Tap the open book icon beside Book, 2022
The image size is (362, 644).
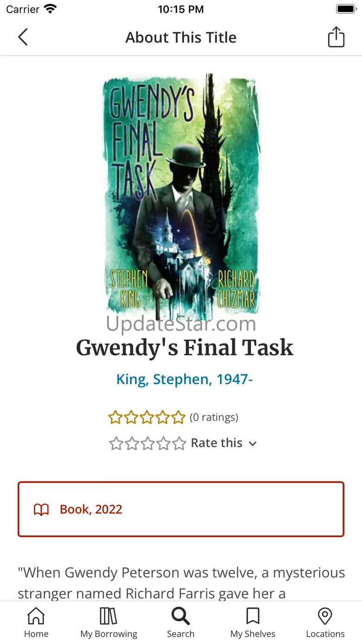[x=41, y=510]
